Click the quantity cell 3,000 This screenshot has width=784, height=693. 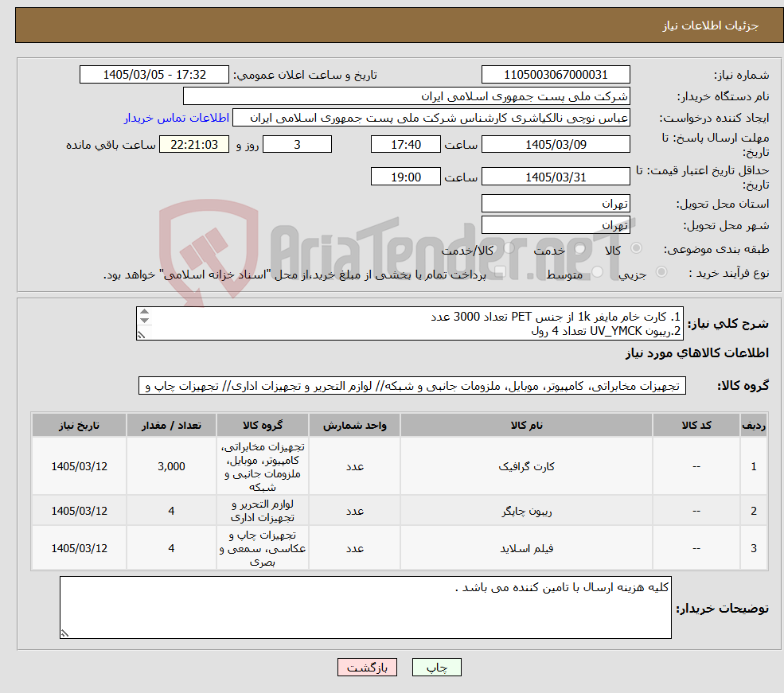[171, 466]
